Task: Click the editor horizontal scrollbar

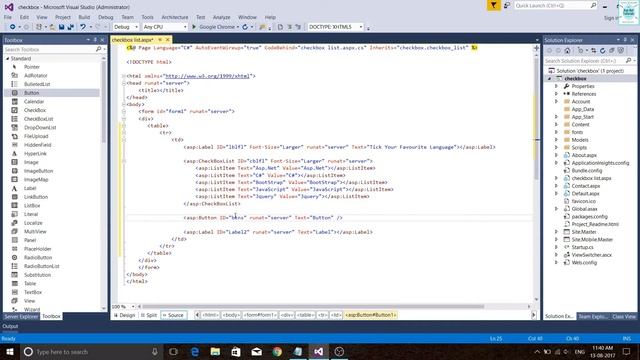Action: coord(313,306)
